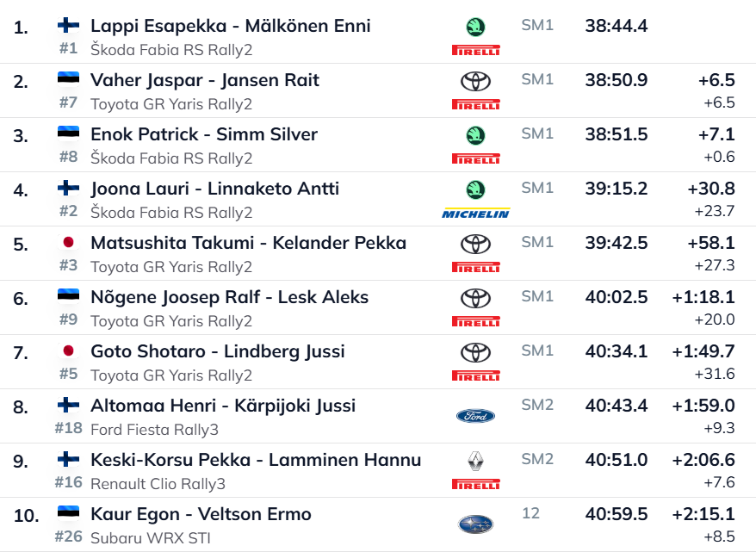Click the Pirelli logo in Goto's row
The image size is (756, 552).
coord(475,375)
